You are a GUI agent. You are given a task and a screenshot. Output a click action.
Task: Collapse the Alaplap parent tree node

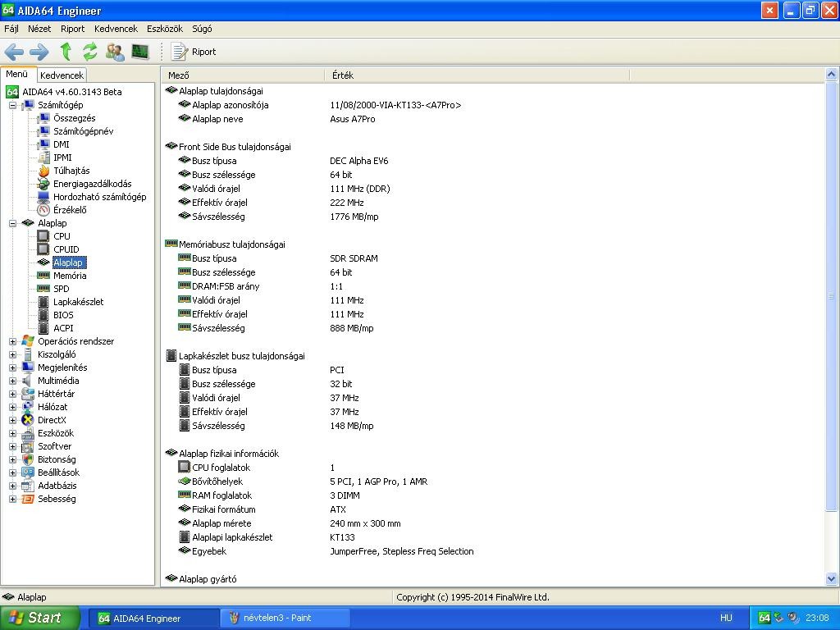coord(12,223)
